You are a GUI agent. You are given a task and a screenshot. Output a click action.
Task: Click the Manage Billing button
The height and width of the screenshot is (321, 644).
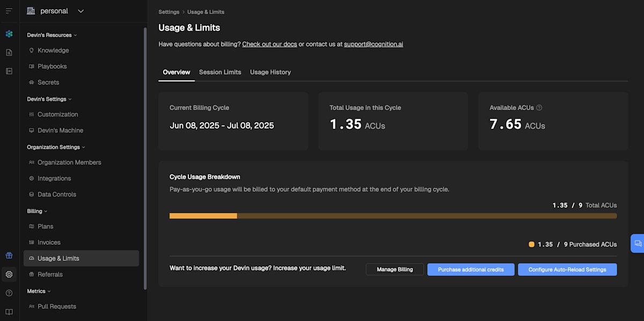point(395,269)
